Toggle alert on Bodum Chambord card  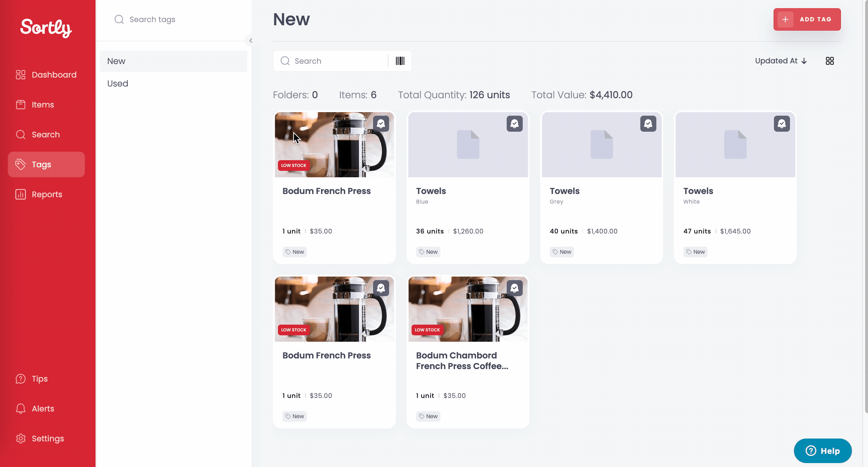515,288
